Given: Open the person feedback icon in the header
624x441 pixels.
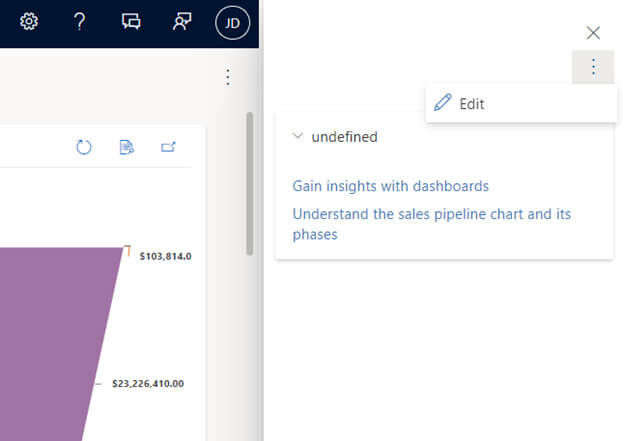Looking at the screenshot, I should [x=182, y=21].
